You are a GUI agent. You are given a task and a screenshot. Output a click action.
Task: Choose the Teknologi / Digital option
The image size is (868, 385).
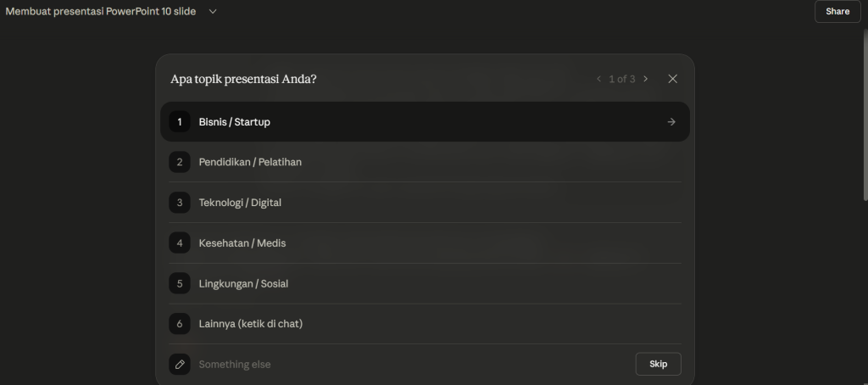426,202
